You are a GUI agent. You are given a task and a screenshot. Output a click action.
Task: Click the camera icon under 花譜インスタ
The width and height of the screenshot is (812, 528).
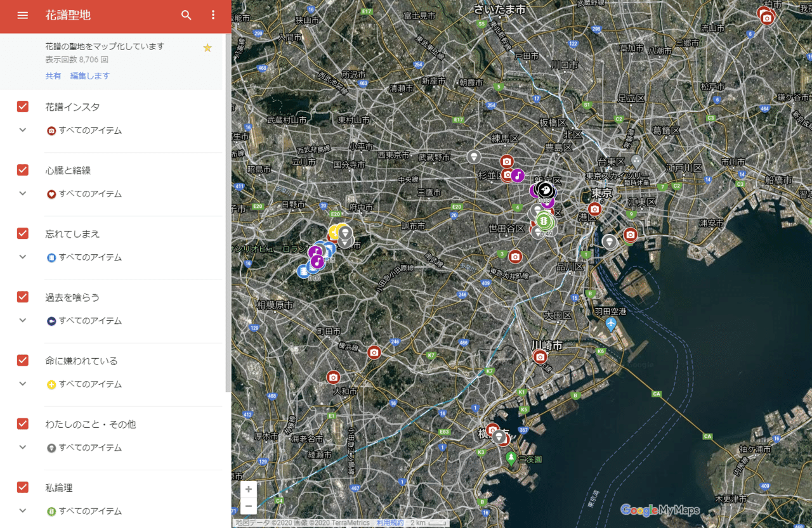pyautogui.click(x=51, y=131)
